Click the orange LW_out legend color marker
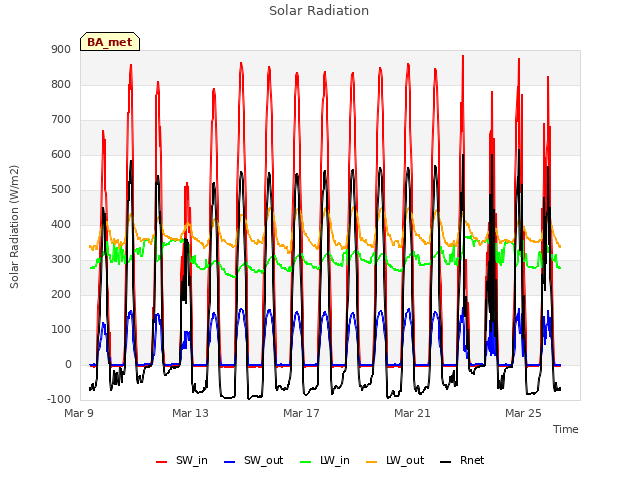 372,462
